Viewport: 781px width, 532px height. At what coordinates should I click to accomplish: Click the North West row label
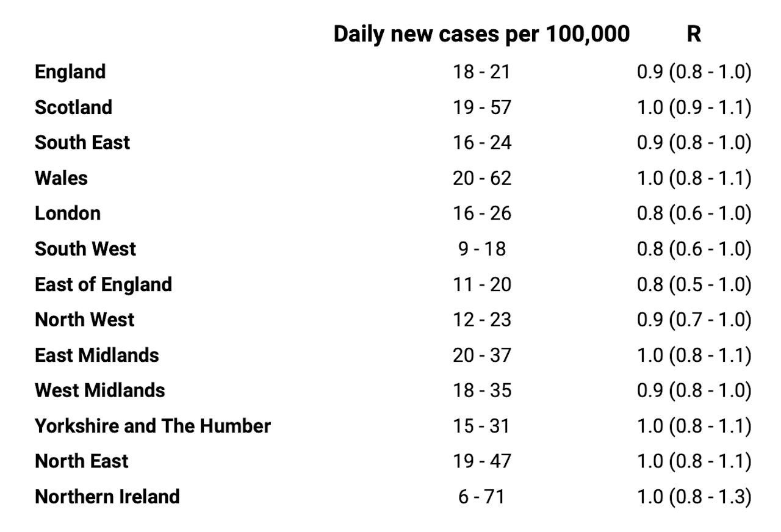click(85, 320)
